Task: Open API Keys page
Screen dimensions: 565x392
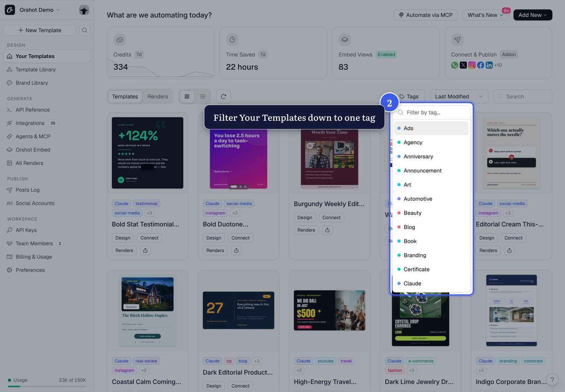Action: [x=47, y=230]
